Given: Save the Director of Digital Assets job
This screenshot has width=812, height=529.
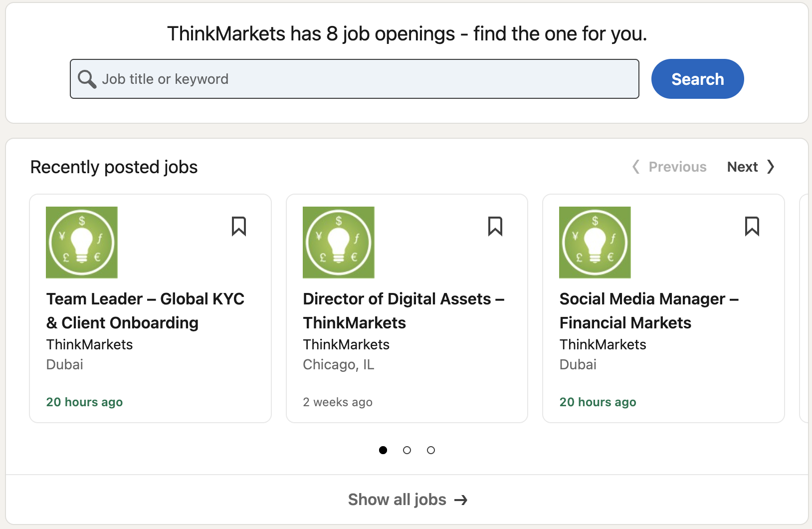Looking at the screenshot, I should point(495,226).
